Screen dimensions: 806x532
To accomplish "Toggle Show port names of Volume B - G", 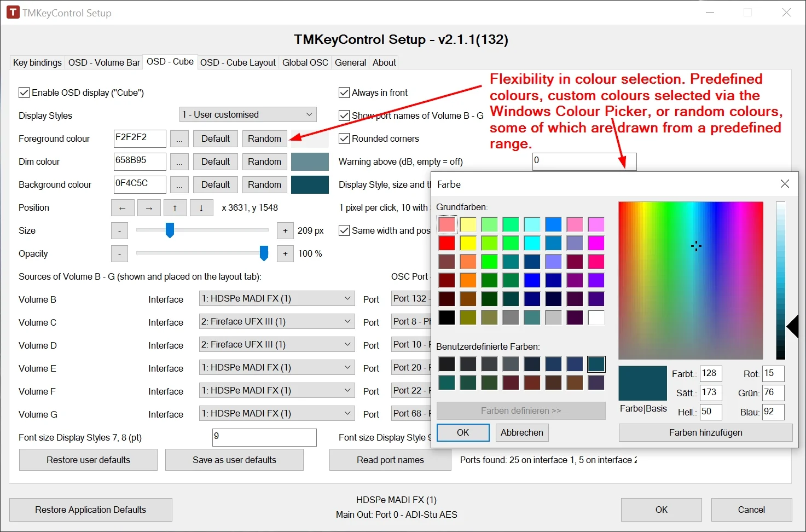I will click(344, 115).
